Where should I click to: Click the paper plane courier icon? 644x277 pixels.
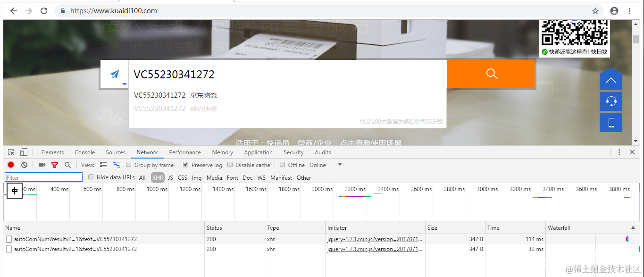tap(115, 74)
